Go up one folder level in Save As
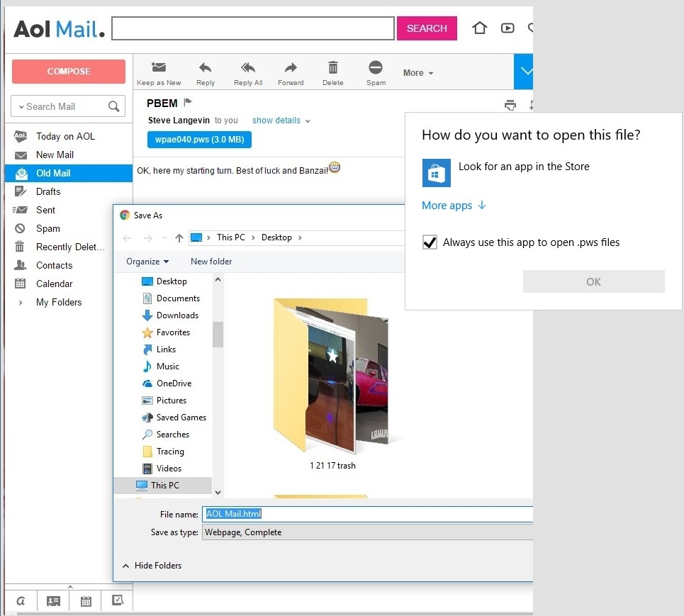This screenshot has height=616, width=684. [179, 237]
